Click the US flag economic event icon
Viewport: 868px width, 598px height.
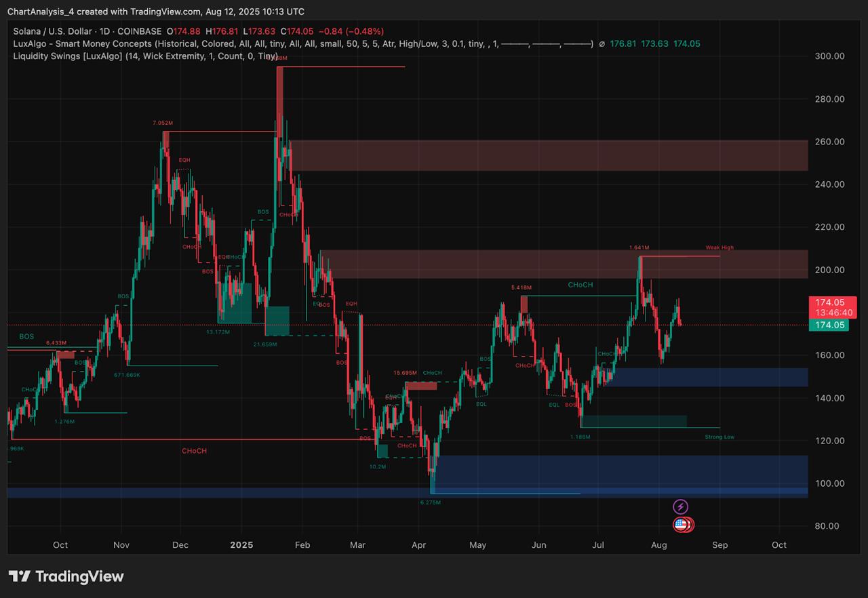point(682,524)
